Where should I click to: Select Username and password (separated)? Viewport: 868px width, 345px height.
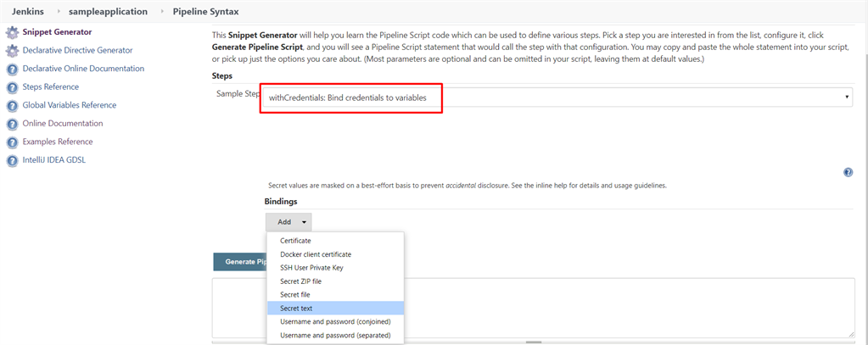[335, 335]
